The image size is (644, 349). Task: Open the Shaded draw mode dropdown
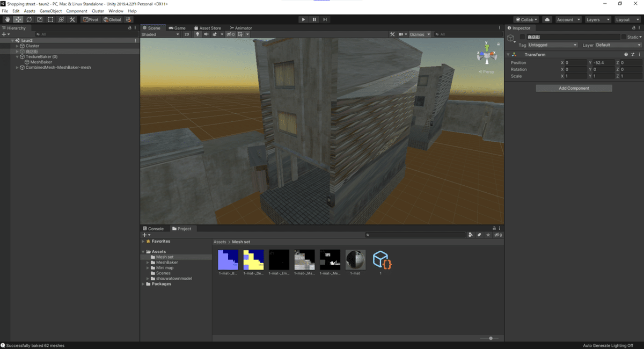(160, 34)
